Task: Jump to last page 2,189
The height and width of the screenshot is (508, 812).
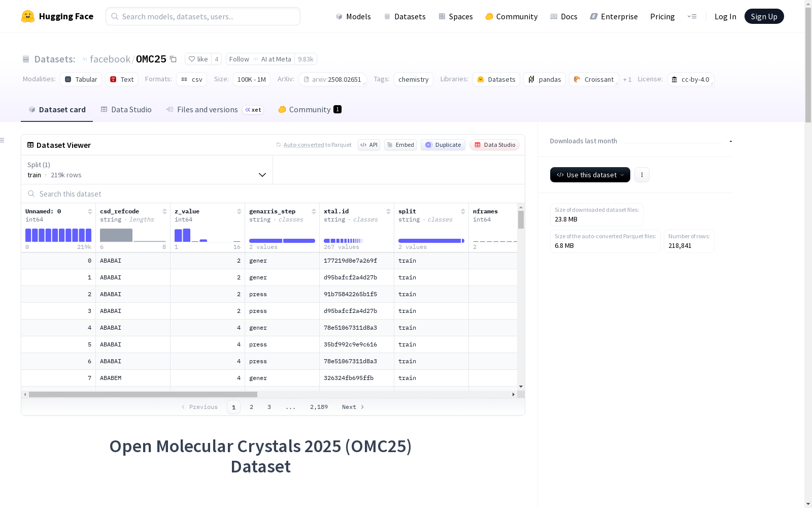Action: (319, 407)
